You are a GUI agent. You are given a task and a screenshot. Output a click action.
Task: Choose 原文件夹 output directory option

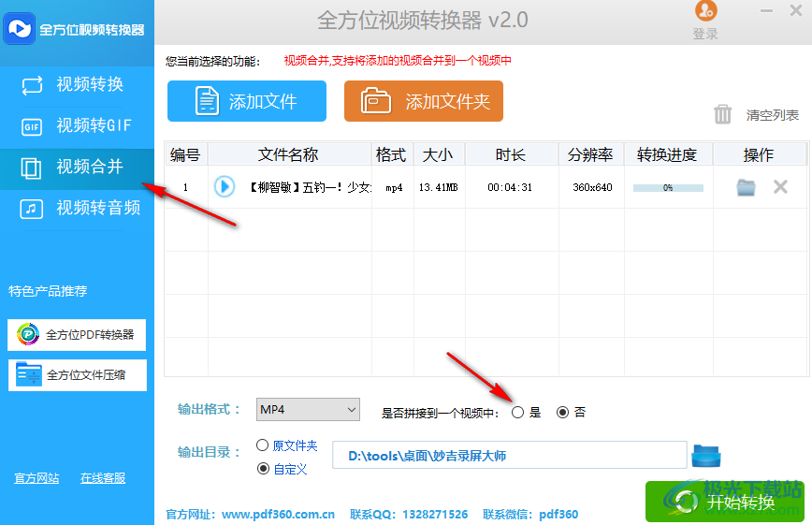click(x=263, y=445)
